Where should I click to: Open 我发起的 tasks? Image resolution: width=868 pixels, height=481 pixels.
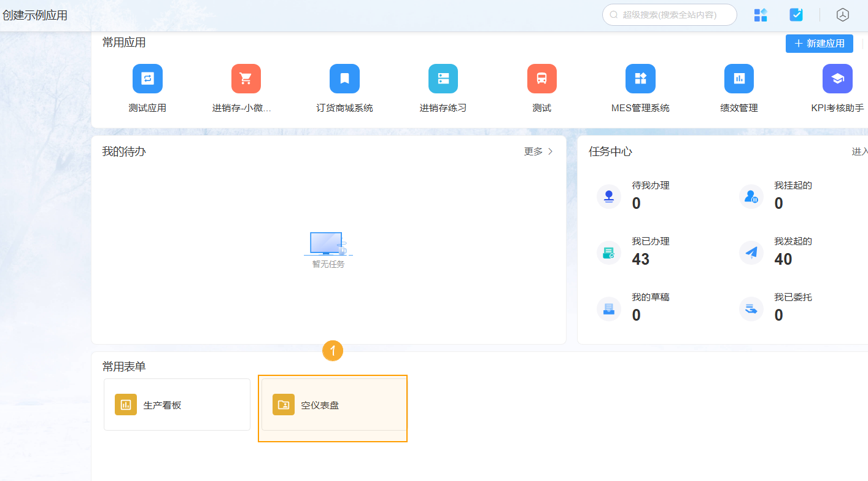792,251
